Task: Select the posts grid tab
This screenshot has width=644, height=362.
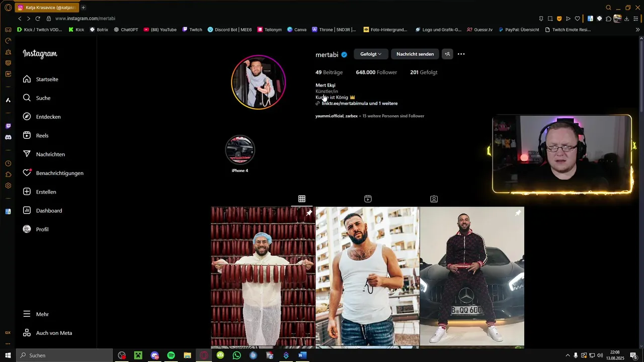Action: [x=302, y=199]
